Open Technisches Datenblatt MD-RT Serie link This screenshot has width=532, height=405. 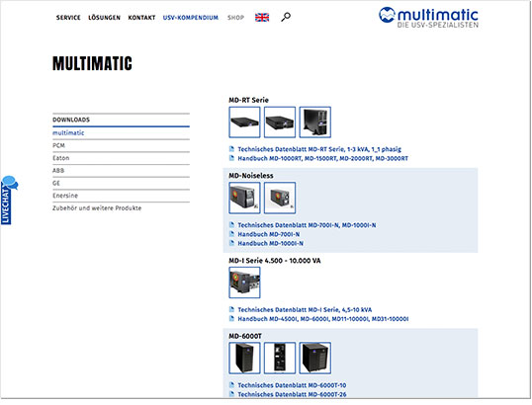pyautogui.click(x=319, y=149)
